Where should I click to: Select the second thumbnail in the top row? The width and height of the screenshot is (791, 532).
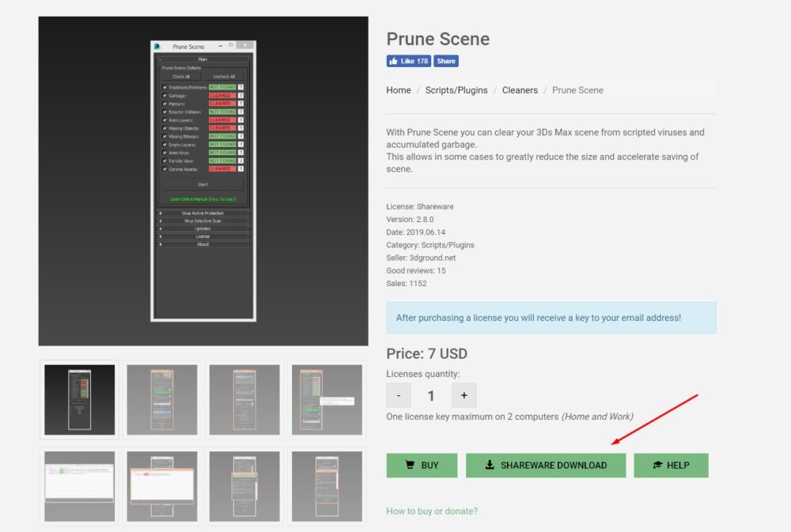pyautogui.click(x=161, y=398)
